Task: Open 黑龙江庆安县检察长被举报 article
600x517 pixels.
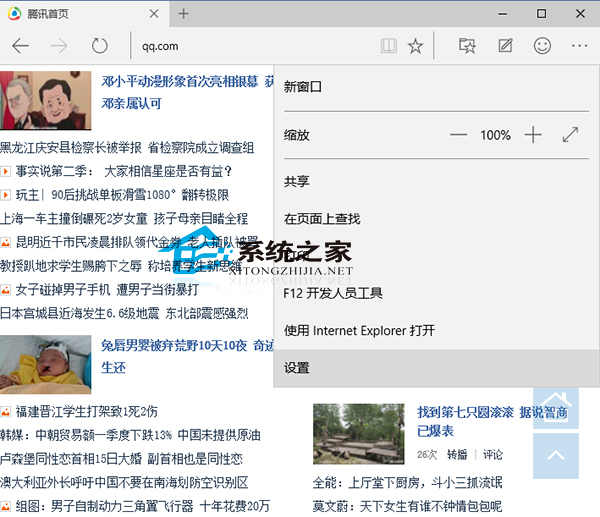Action: (x=127, y=148)
